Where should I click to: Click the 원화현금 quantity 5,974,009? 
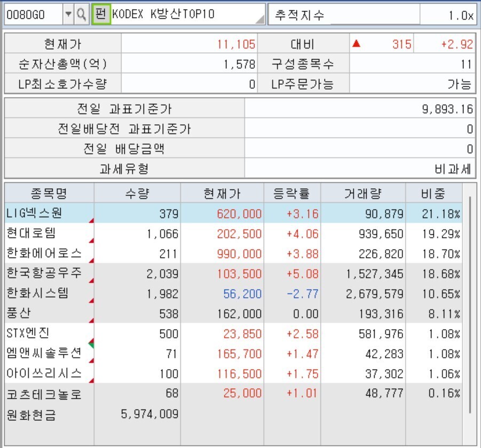[x=149, y=414]
